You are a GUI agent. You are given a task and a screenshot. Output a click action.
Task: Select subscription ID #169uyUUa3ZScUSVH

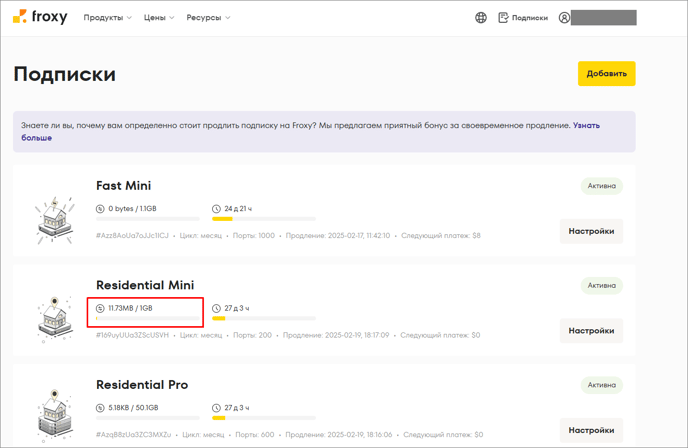tap(132, 335)
